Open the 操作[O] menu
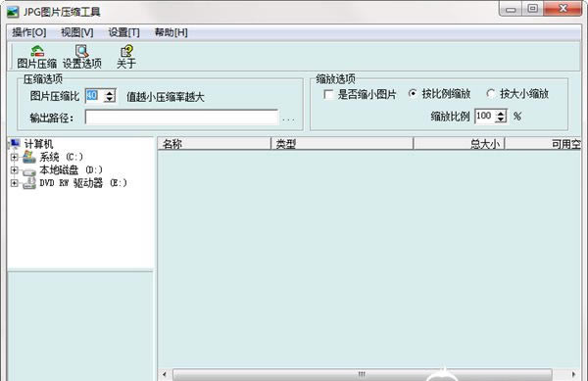The width and height of the screenshot is (588, 381). [29, 32]
